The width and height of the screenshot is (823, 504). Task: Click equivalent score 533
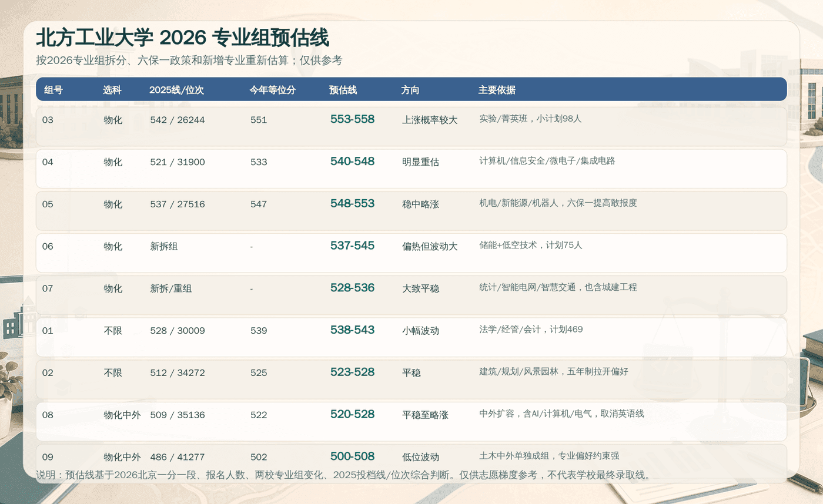coord(259,162)
